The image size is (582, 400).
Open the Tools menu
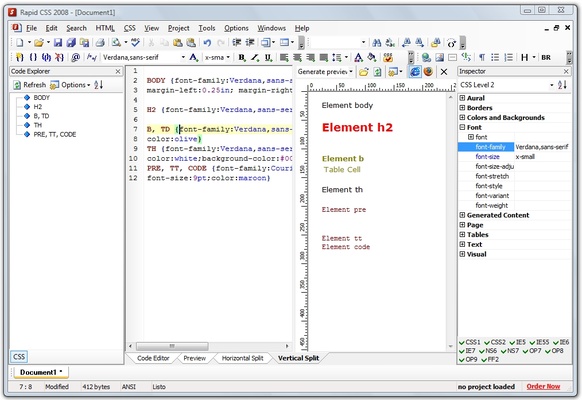(206, 28)
